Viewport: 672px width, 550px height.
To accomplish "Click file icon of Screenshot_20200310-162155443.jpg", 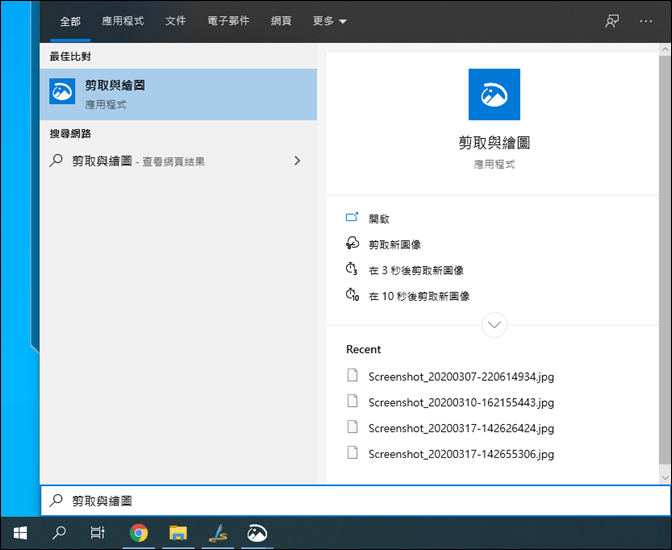I will (x=352, y=401).
